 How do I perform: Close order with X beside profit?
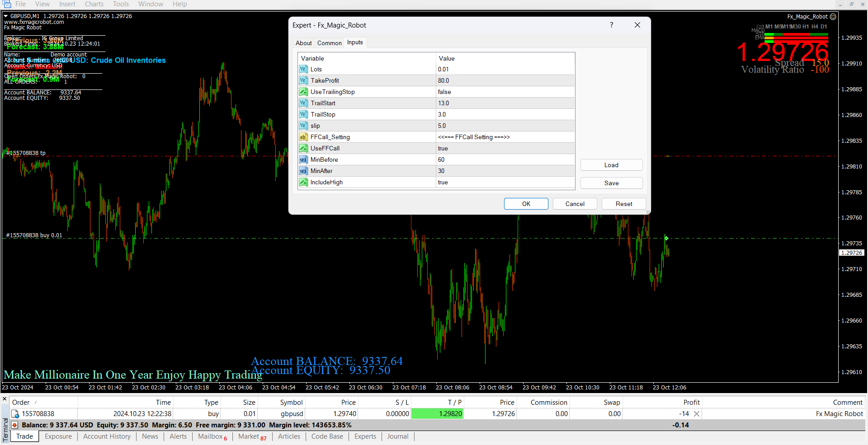coord(697,414)
